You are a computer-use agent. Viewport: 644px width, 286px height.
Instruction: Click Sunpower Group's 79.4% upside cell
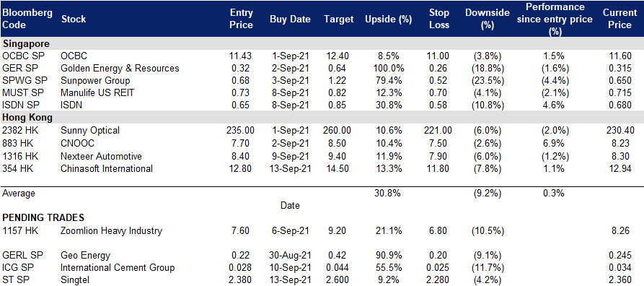coord(388,81)
